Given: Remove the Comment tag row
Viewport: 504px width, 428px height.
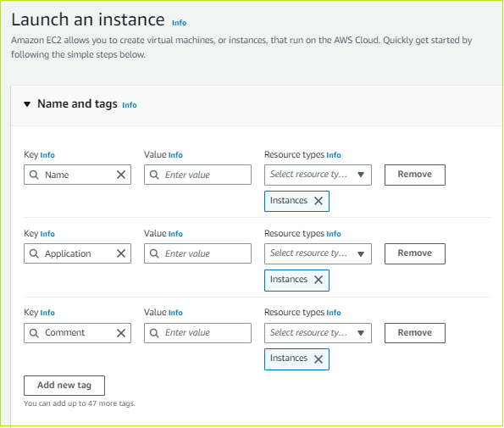Looking at the screenshot, I should pyautogui.click(x=415, y=333).
